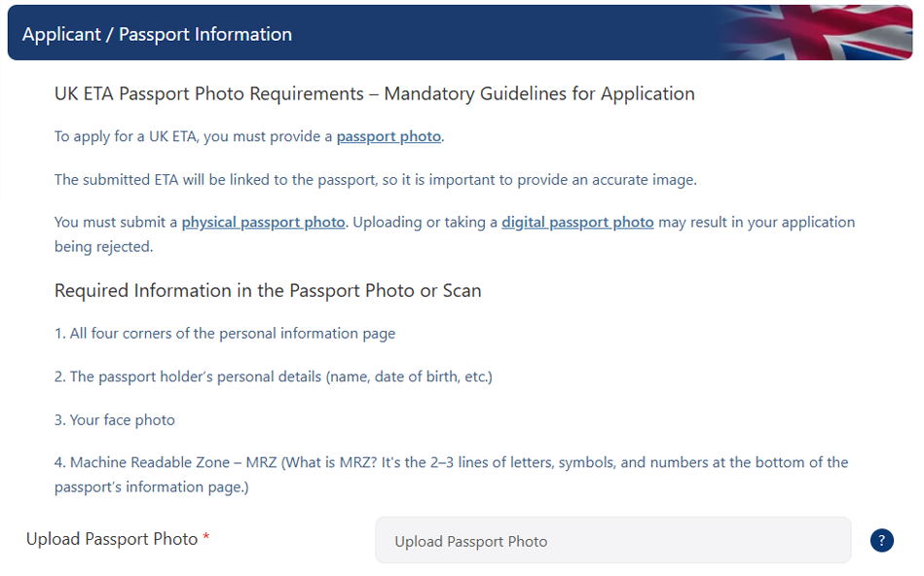Click item 2 about personal details
924x576 pixels.
tap(273, 377)
